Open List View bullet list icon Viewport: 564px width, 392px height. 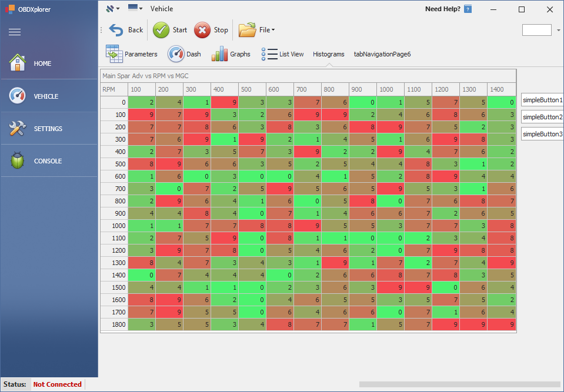(269, 54)
